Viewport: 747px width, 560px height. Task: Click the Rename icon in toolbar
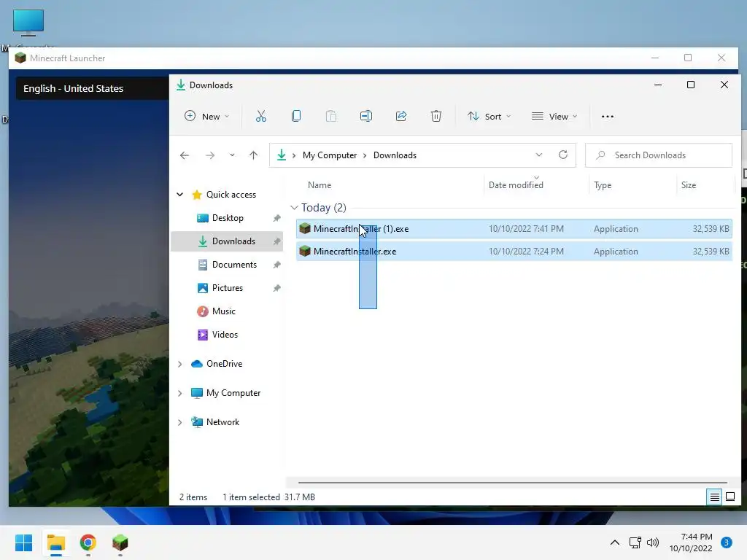pos(366,116)
